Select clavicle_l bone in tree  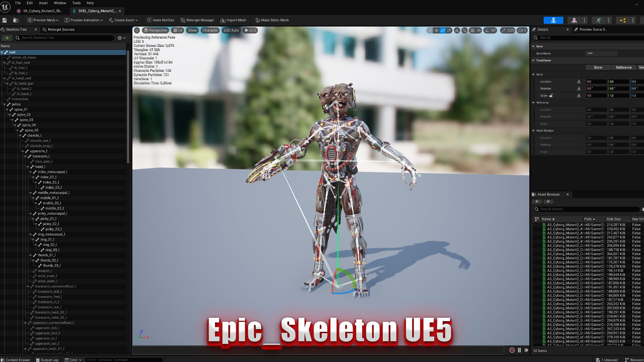[34, 135]
